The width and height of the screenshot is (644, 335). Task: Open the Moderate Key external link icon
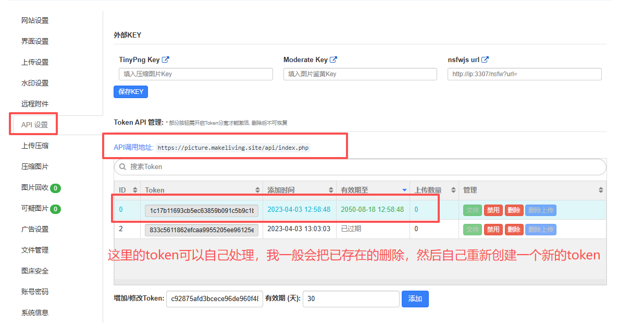click(x=334, y=60)
